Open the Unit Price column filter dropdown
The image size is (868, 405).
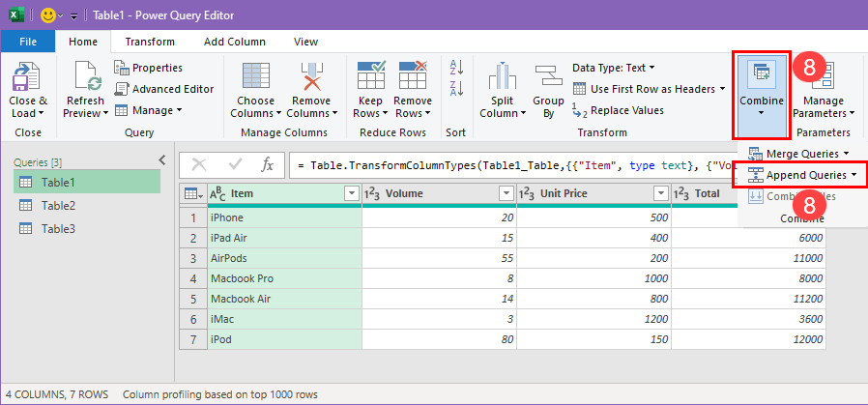click(661, 193)
